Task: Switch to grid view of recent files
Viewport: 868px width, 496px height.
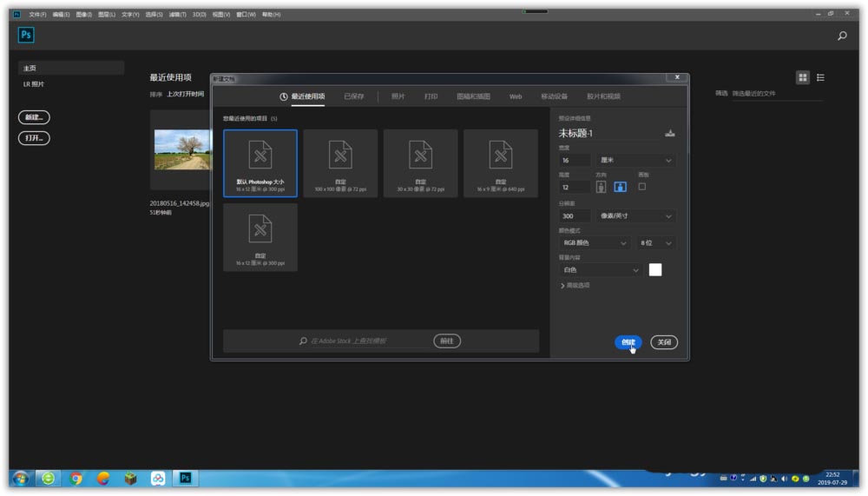Action: click(803, 77)
